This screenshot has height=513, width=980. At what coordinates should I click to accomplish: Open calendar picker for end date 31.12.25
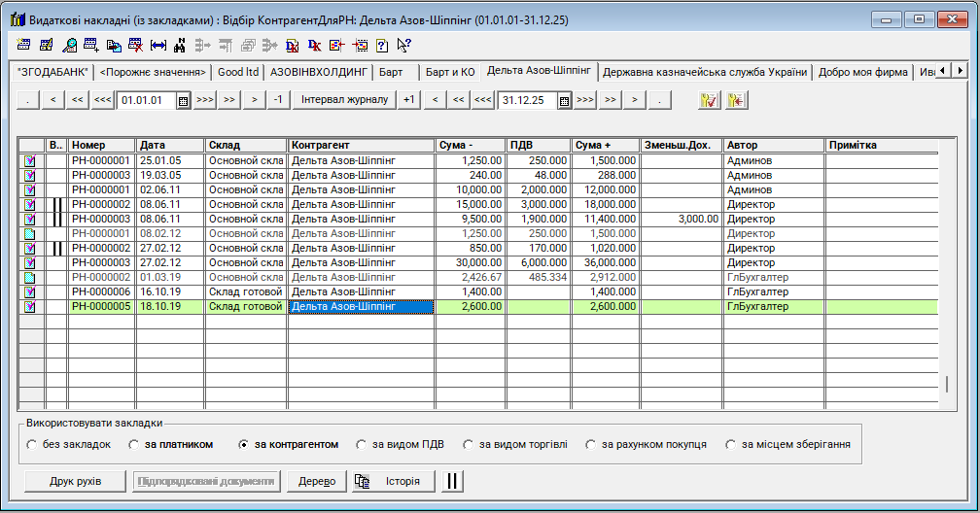[564, 100]
